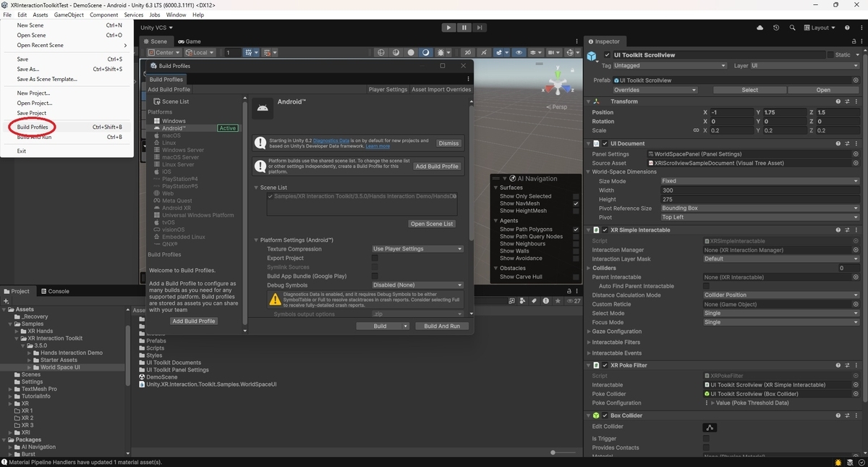The height and width of the screenshot is (467, 868).
Task: Open the Undo History icon
Action: tap(776, 28)
